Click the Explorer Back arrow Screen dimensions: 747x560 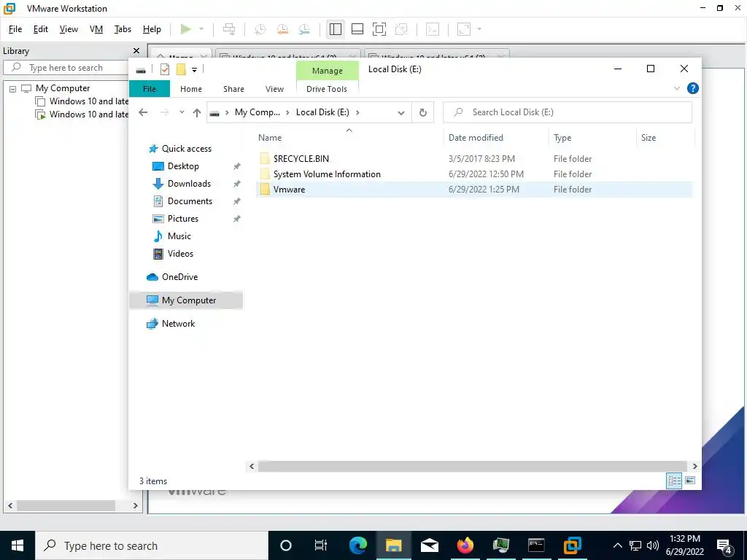[143, 112]
